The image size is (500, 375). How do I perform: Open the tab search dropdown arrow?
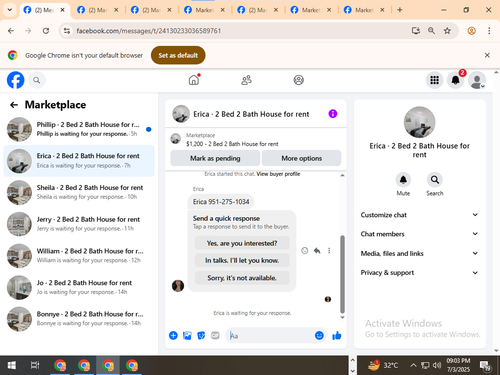pyautogui.click(x=10, y=10)
